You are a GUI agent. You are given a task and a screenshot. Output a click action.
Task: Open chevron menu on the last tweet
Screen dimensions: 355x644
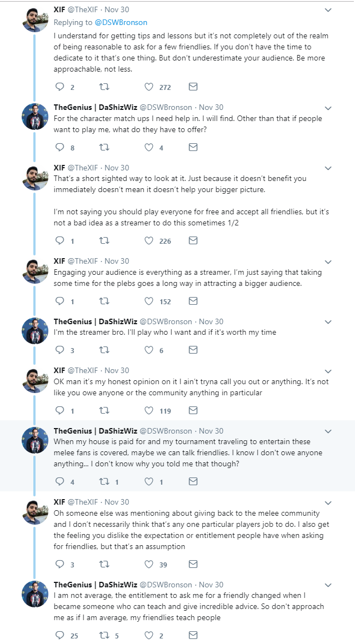point(328,585)
